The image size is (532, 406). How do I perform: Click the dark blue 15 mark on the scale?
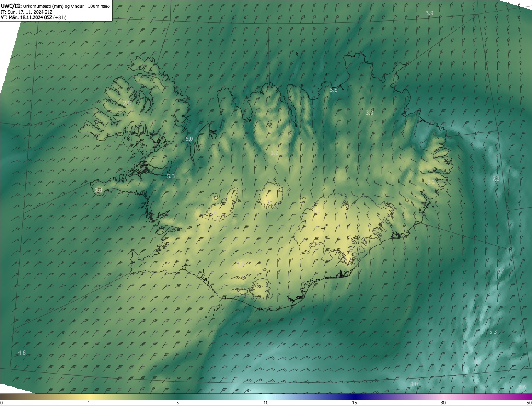[355, 403]
